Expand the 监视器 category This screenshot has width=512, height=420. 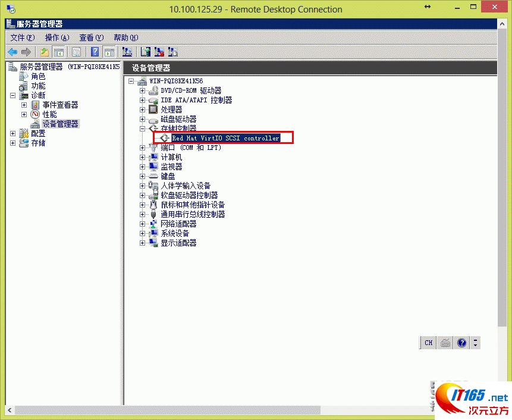[142, 167]
